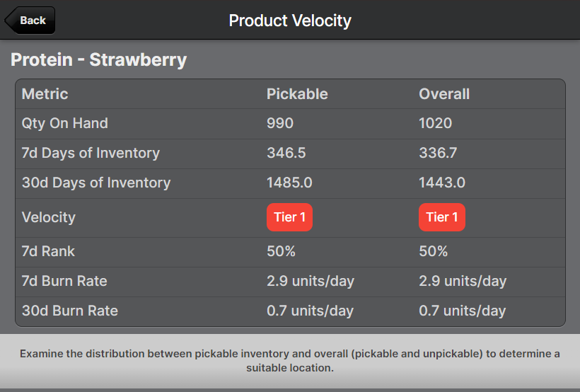Click the 1443.0 overall inventory value
The width and height of the screenshot is (580, 392).
[x=442, y=183]
